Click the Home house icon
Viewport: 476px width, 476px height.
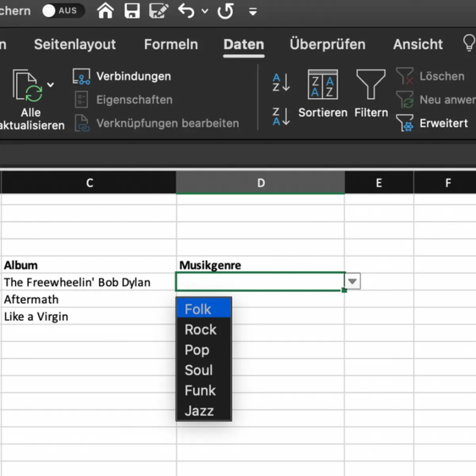pyautogui.click(x=106, y=11)
